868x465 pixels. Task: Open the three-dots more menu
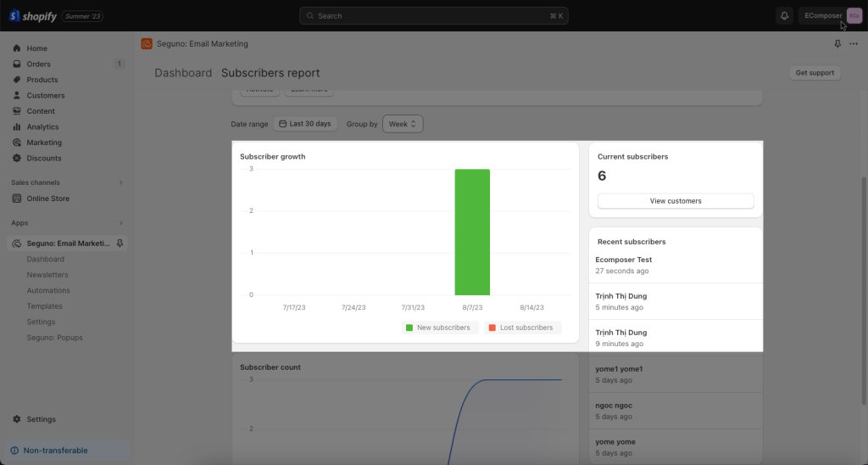(854, 44)
